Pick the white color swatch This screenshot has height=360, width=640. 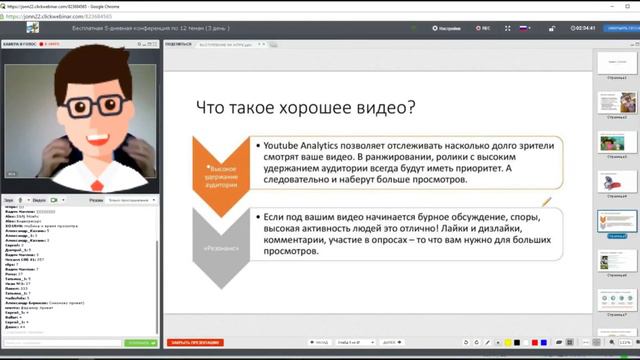pos(526,342)
